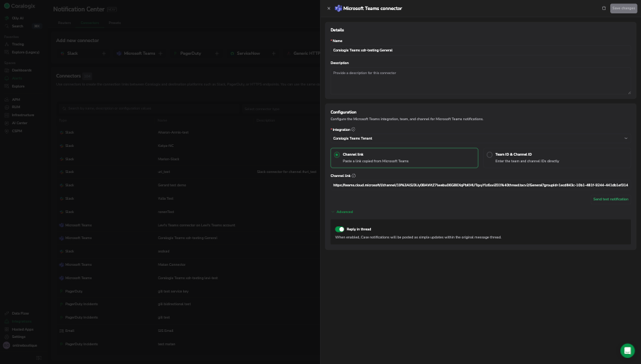Screen dimensions: 641x364
Task: Open AI Center in the sidebar
Action: tap(19, 123)
